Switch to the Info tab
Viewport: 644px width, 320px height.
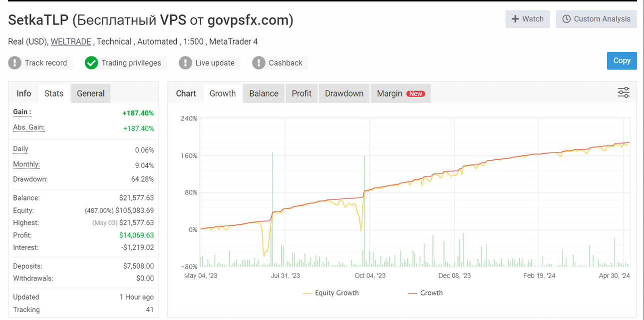[24, 93]
